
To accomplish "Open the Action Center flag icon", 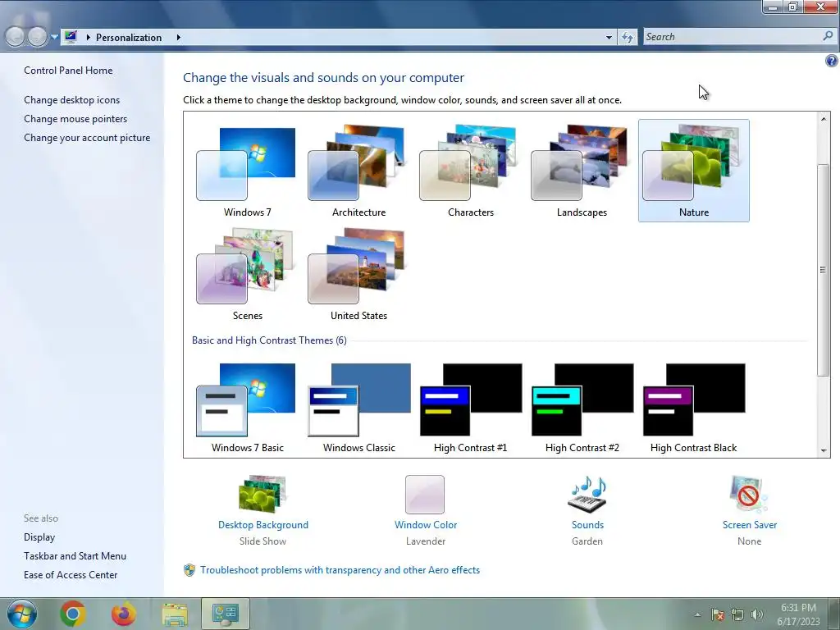I will [x=718, y=614].
